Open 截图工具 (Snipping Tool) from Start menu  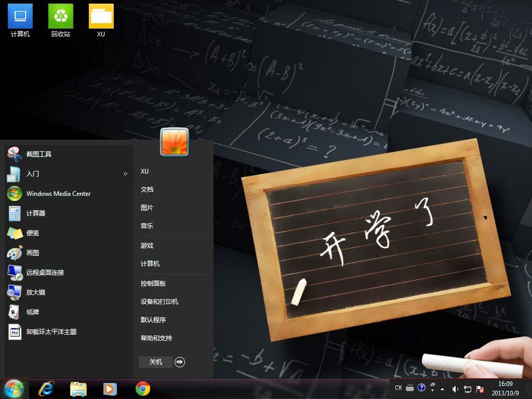click(x=39, y=154)
